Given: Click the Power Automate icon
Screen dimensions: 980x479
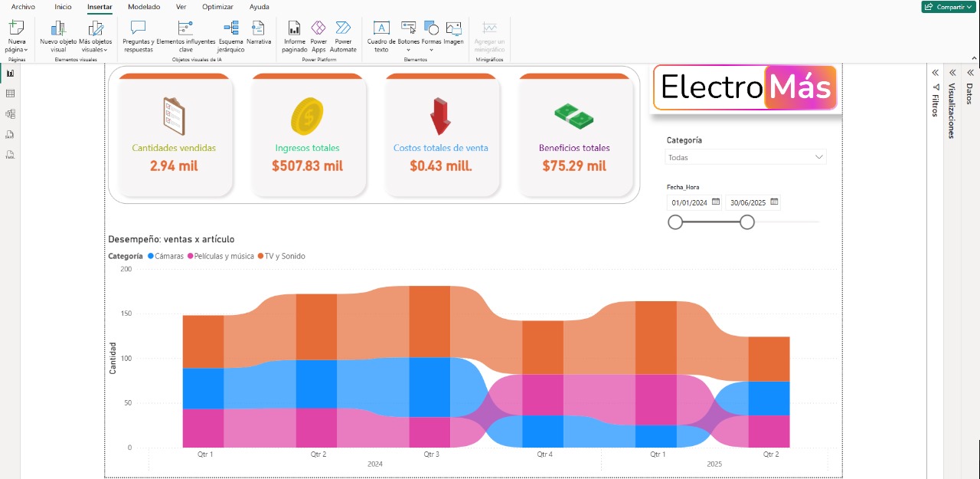Looking at the screenshot, I should (343, 36).
